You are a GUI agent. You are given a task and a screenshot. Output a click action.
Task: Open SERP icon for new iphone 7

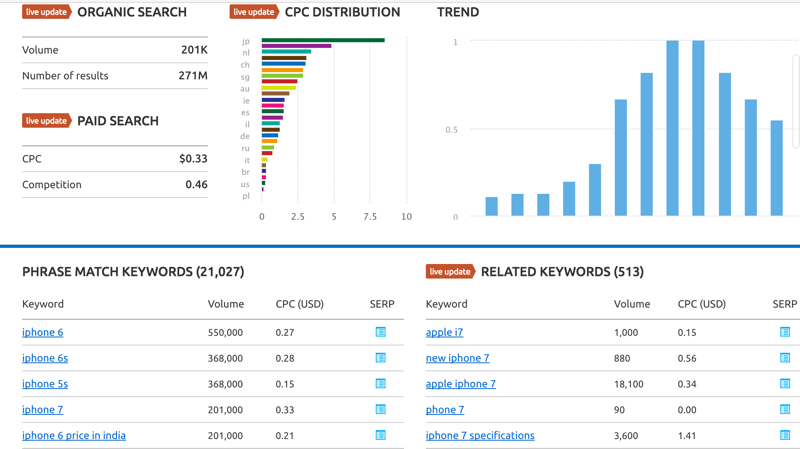785,358
